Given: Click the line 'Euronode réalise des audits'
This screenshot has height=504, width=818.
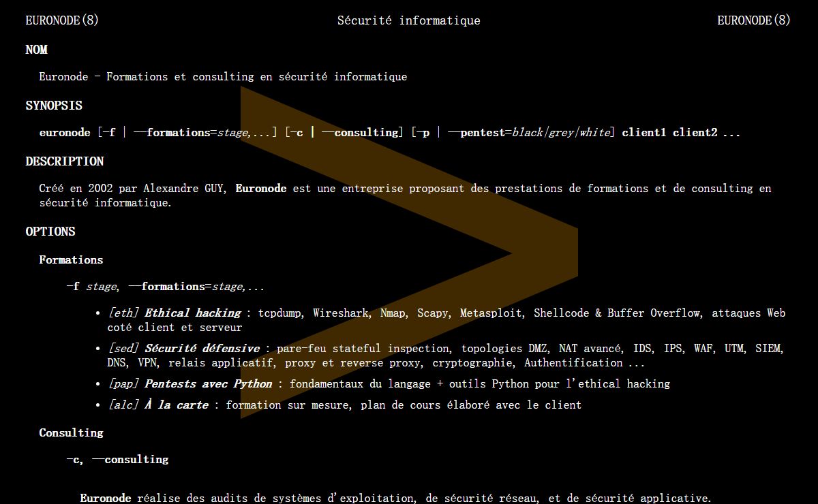Looking at the screenshot, I should click(x=395, y=499).
